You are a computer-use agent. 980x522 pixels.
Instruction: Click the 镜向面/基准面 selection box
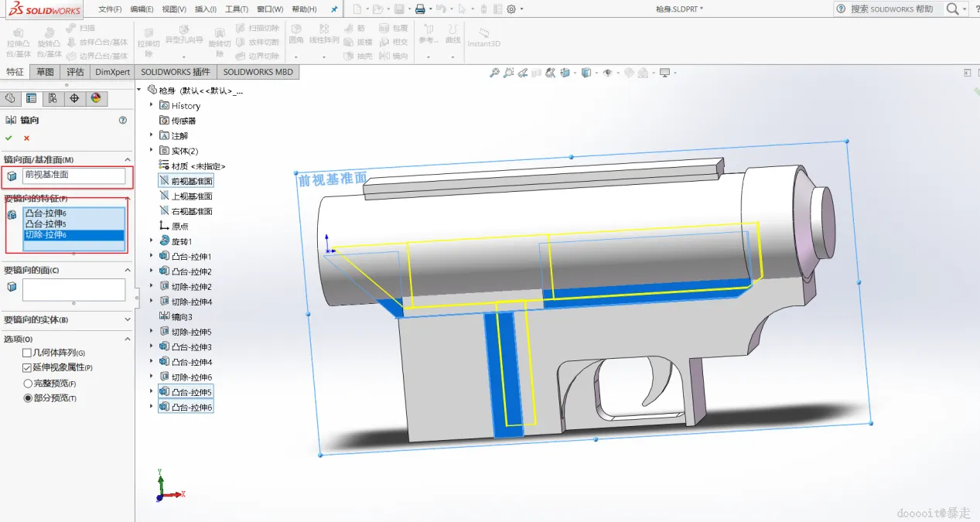(x=73, y=176)
